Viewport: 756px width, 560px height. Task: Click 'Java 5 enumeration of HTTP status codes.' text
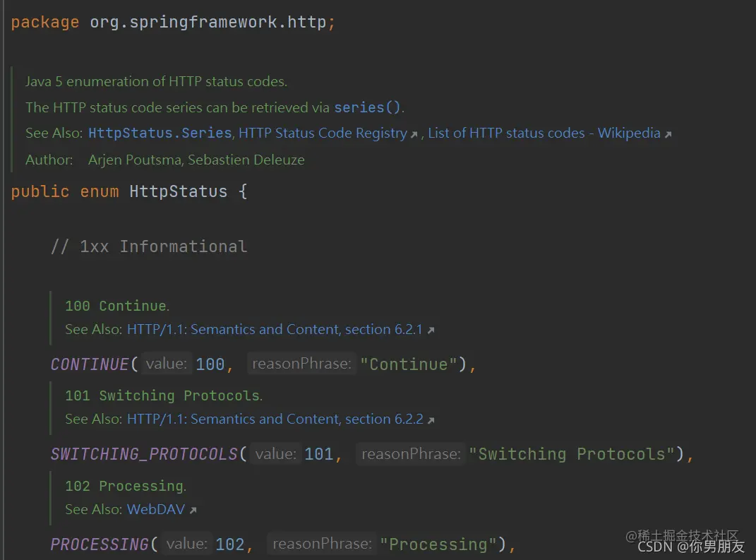point(156,81)
